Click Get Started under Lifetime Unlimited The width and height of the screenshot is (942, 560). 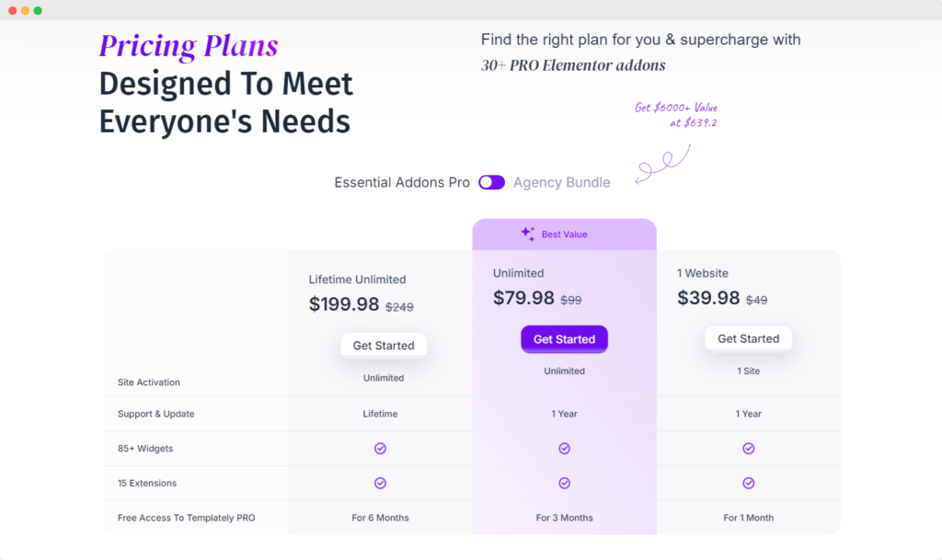pyautogui.click(x=384, y=345)
